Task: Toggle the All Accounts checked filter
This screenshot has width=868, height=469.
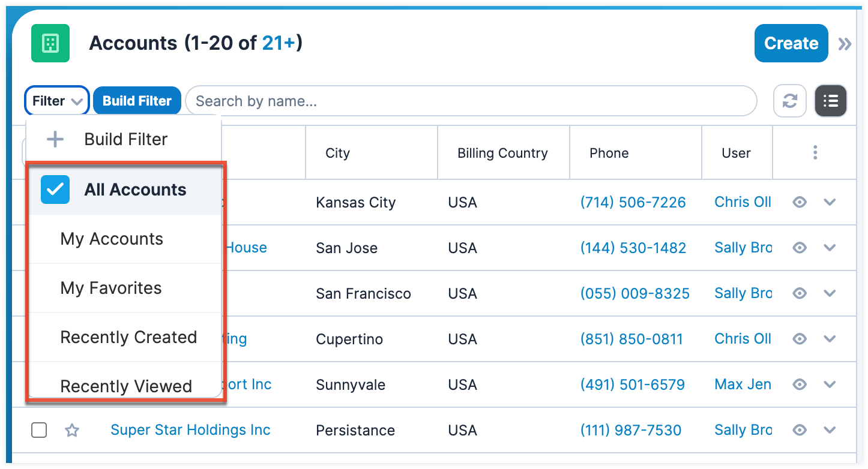Action: click(55, 190)
